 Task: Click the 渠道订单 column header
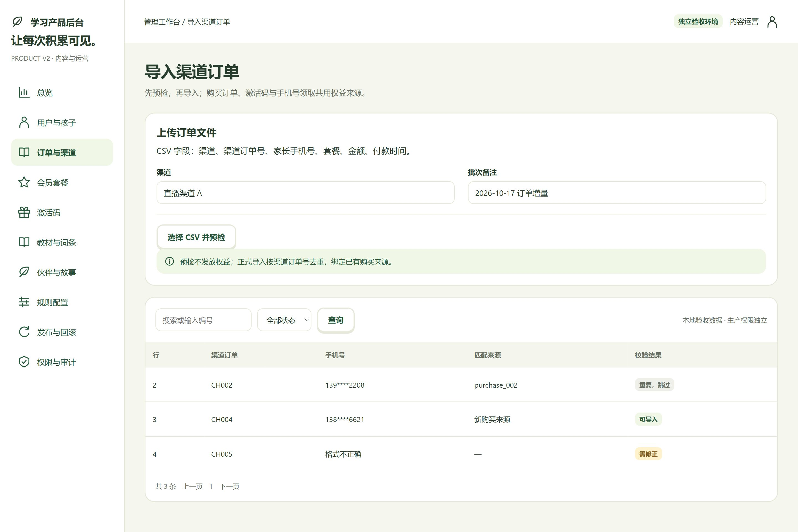pos(224,355)
